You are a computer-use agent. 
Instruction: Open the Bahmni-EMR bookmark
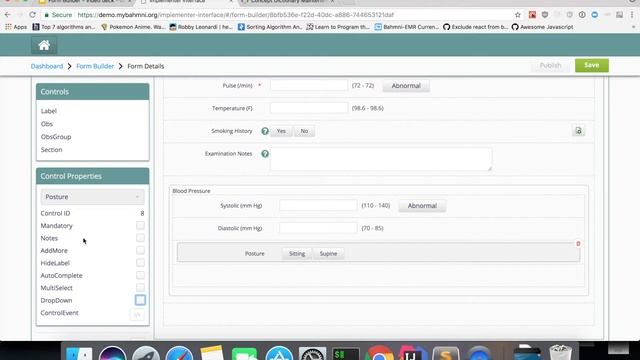click(407, 27)
